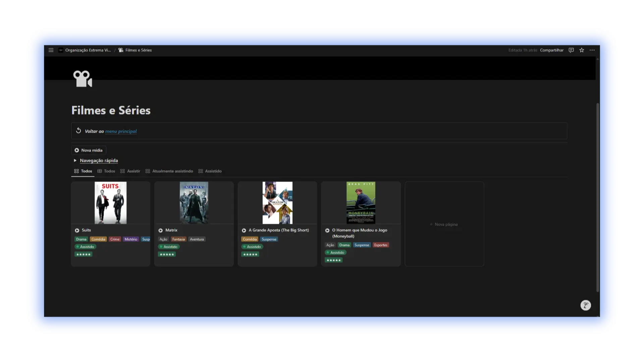Open the help assistant icon at bottom right
This screenshot has width=644, height=362.
[586, 305]
